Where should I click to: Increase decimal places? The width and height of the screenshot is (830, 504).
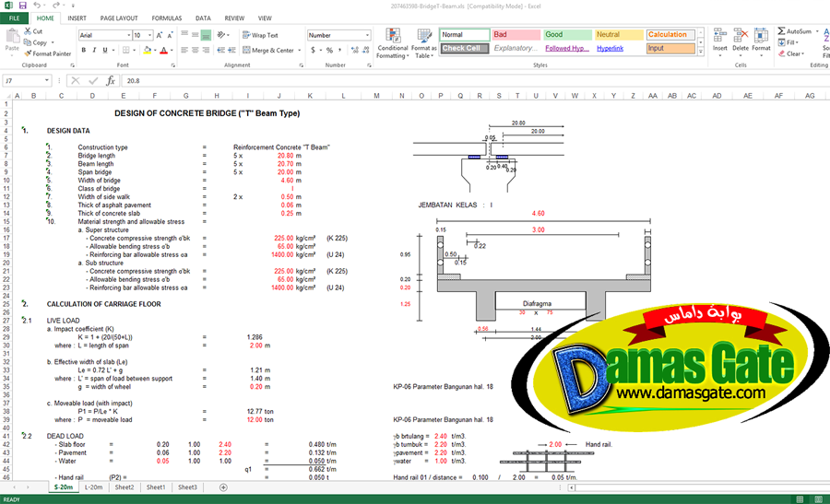[354, 51]
